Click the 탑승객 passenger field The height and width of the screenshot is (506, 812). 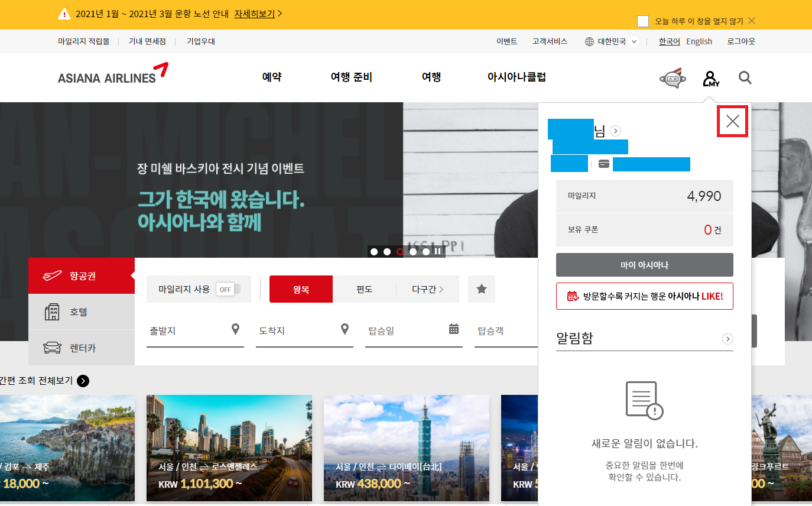coord(506,330)
